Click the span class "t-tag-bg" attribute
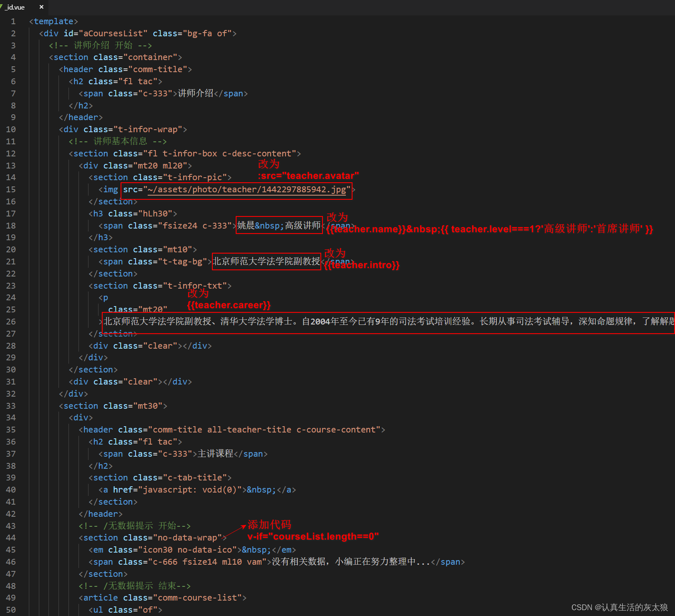 [x=168, y=261]
